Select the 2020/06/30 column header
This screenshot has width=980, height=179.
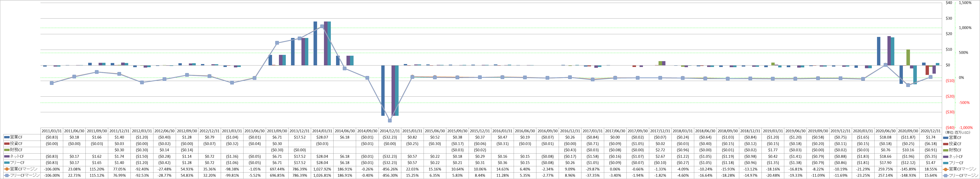click(885, 131)
